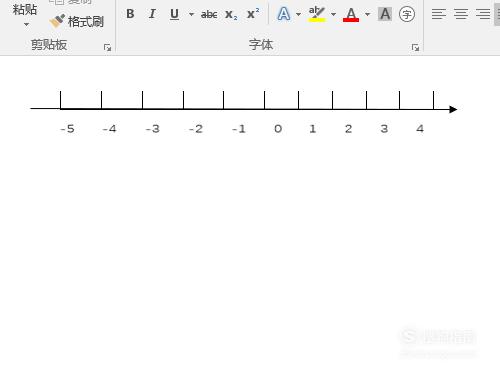
Task: Apply strikethrough (abc) formatting
Action: coord(209,14)
